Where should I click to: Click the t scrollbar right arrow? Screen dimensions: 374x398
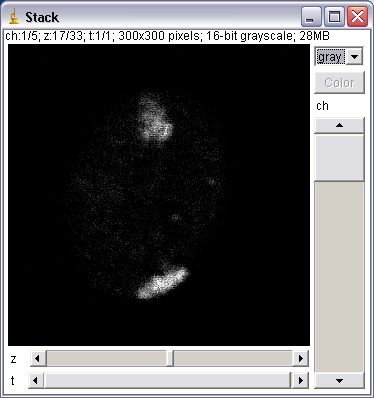301,380
